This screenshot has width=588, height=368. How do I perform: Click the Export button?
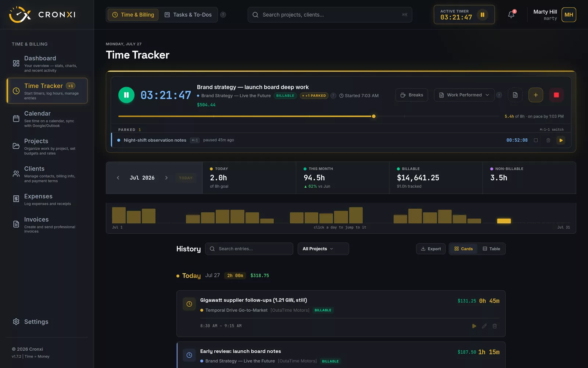tap(431, 249)
